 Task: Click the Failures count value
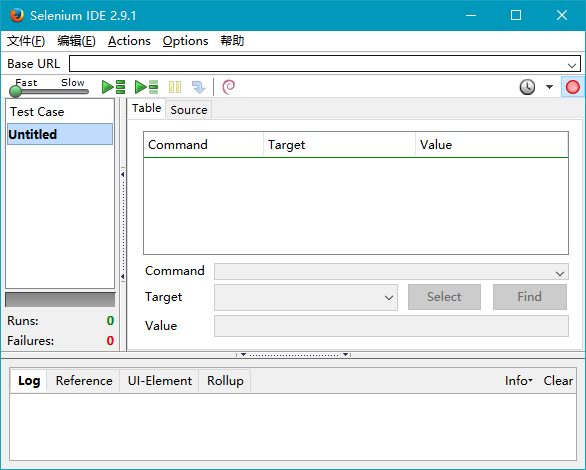tap(110, 340)
